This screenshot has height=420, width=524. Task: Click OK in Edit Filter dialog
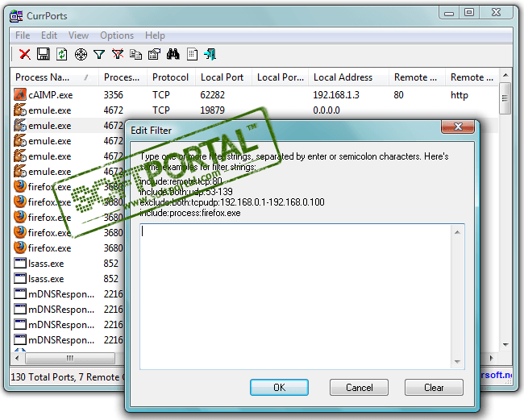point(279,387)
